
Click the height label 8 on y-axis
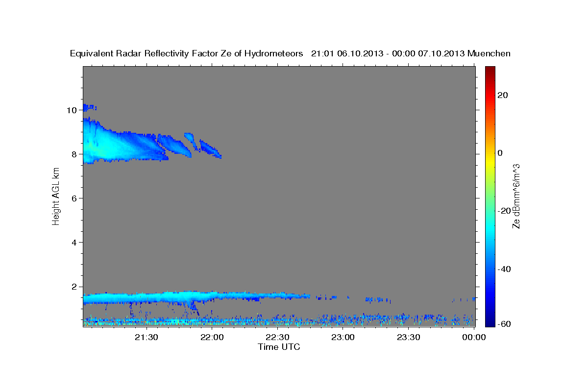tap(74, 154)
